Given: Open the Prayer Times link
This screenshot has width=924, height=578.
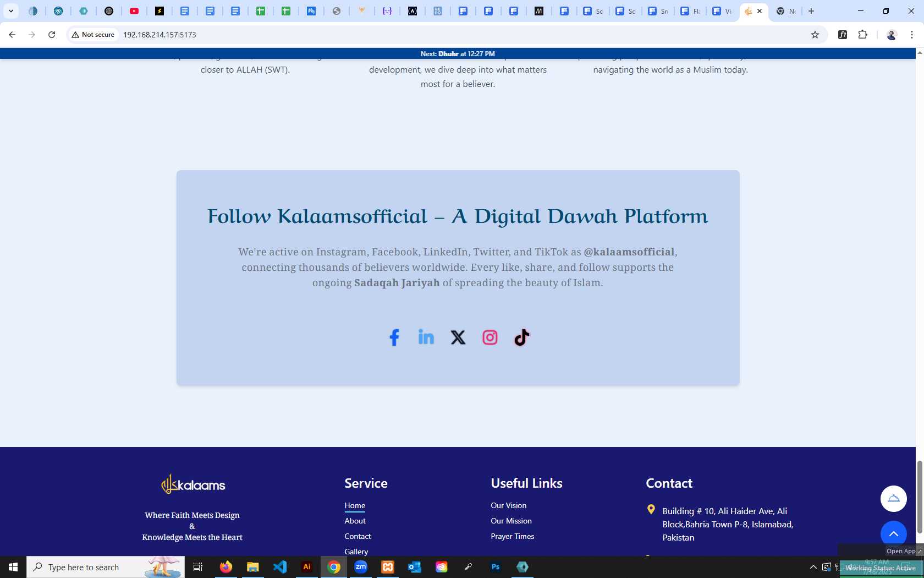Looking at the screenshot, I should [x=512, y=536].
